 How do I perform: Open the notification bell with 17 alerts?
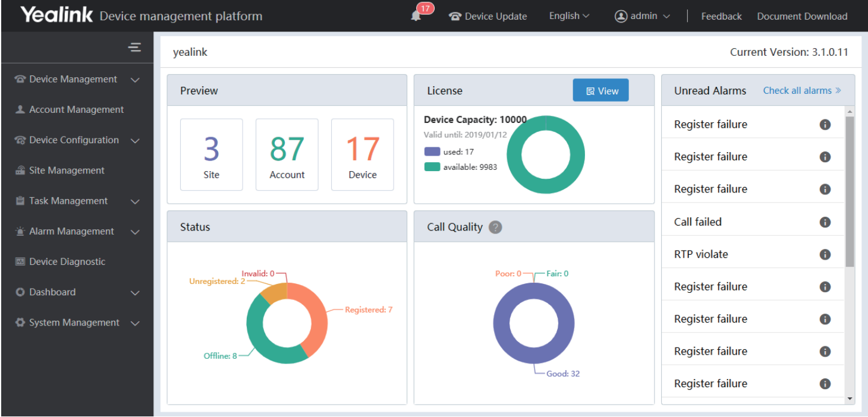click(x=415, y=16)
